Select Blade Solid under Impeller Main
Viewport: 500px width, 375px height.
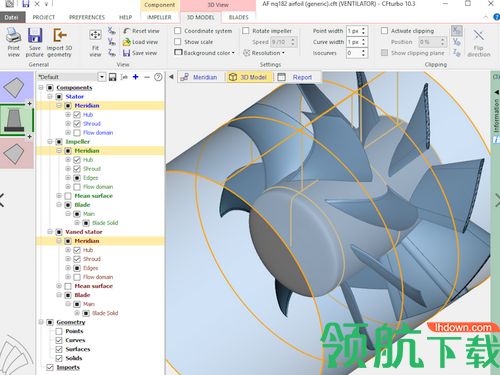click(x=105, y=223)
